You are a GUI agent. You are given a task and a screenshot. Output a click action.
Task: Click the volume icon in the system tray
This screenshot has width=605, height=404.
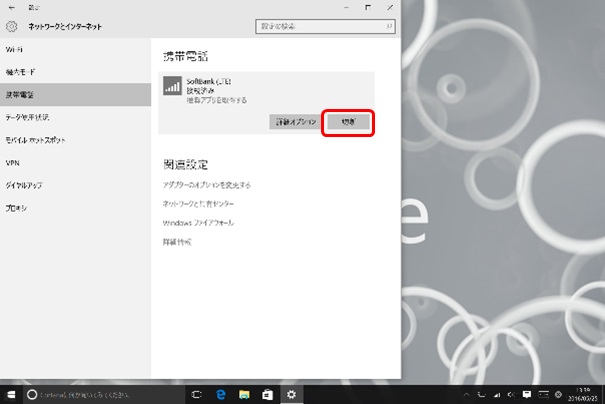click(511, 394)
